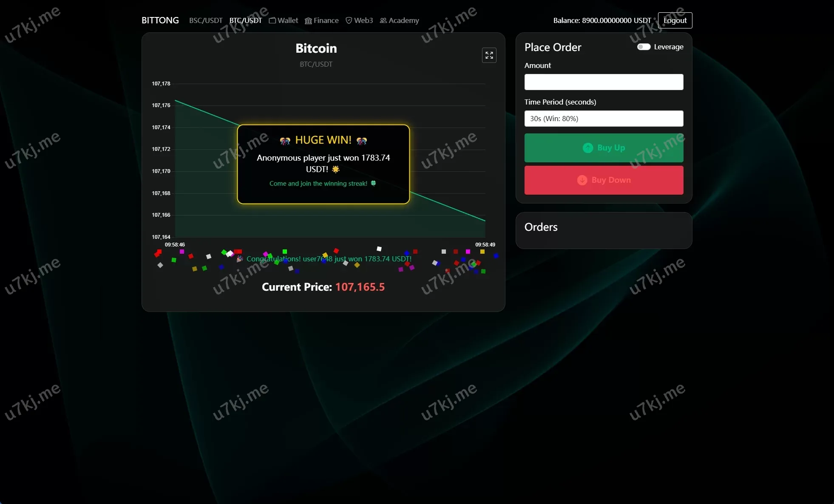Click the Balance USDT display
834x504 pixels.
[602, 20]
